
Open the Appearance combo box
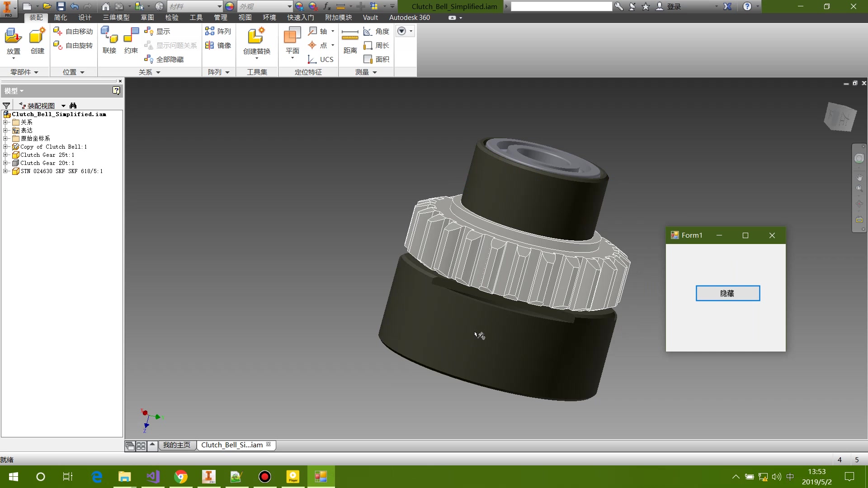[289, 6]
